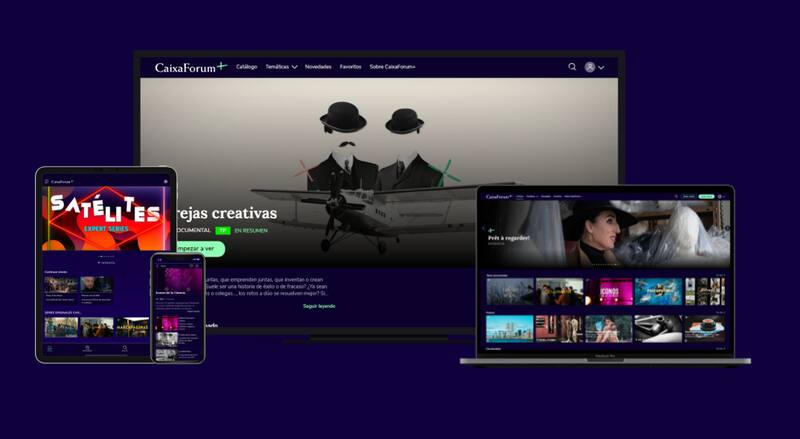Open the Sobre CaixaForum+ page

pyautogui.click(x=392, y=67)
